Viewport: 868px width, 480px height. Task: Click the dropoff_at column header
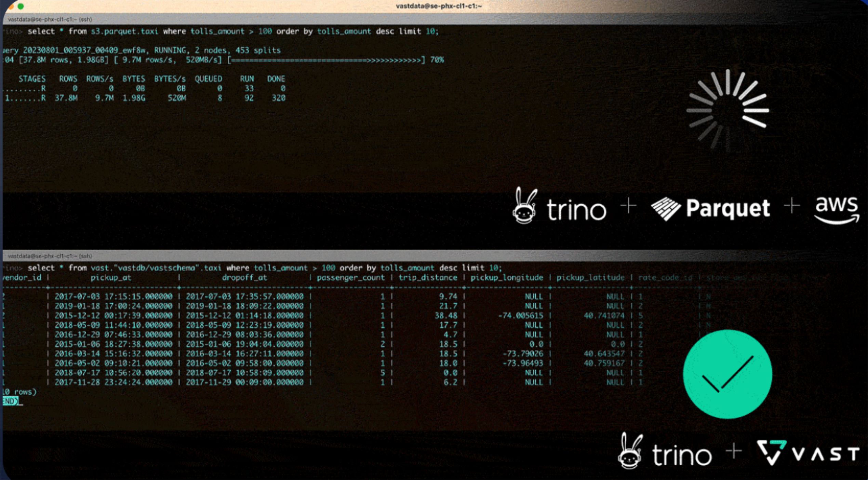(x=244, y=278)
